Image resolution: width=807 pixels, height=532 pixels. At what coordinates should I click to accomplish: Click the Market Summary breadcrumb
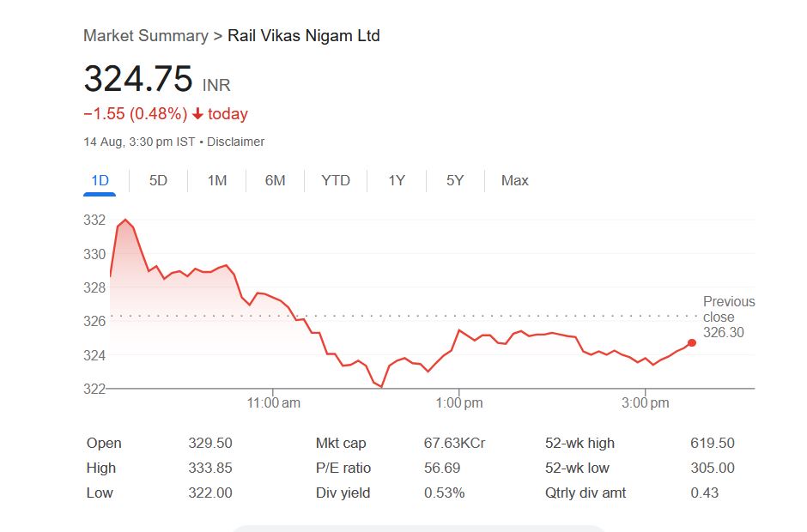[x=145, y=36]
